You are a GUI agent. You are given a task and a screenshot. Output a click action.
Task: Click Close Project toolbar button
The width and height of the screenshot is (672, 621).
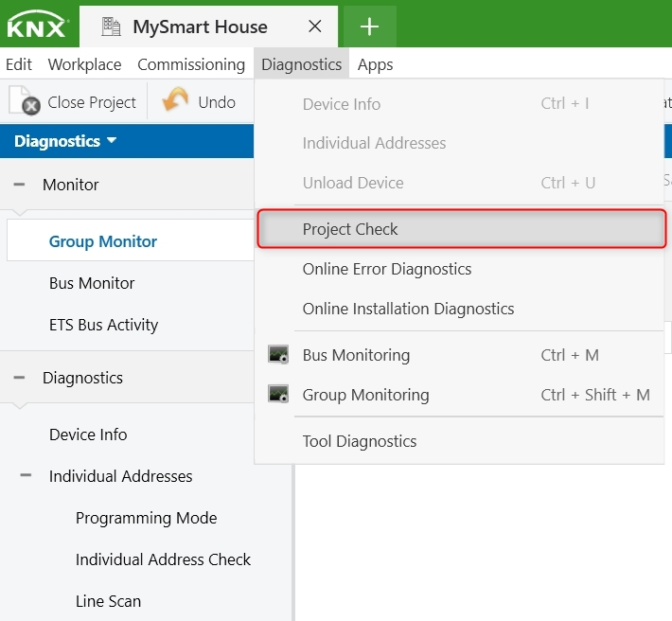point(73,102)
